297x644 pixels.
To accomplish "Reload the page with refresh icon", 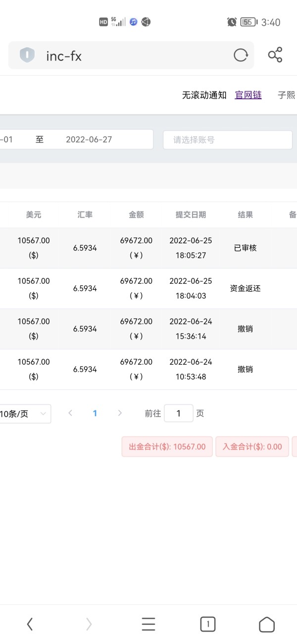I will pos(241,55).
